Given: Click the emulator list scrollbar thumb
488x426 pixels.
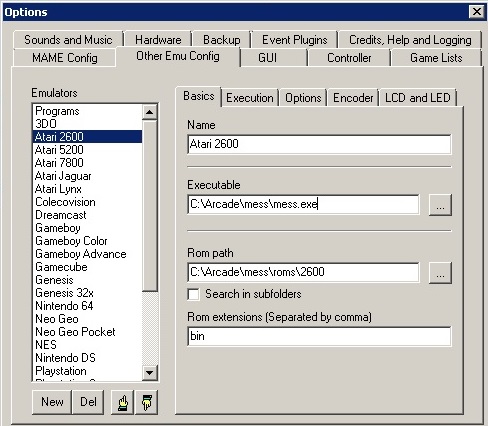Looking at the screenshot, I should point(150,206).
